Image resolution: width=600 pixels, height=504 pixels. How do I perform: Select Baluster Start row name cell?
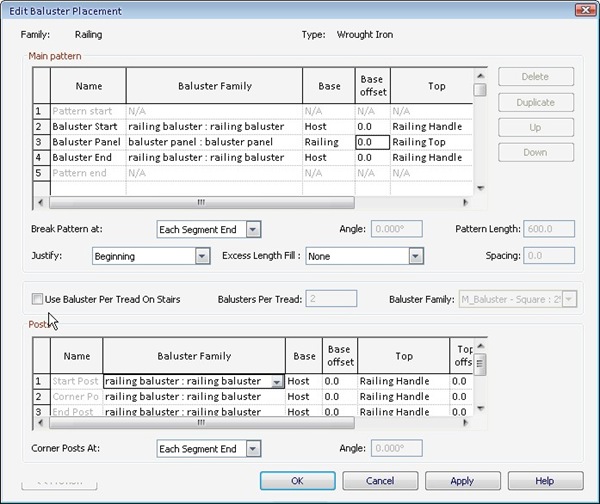pos(87,127)
